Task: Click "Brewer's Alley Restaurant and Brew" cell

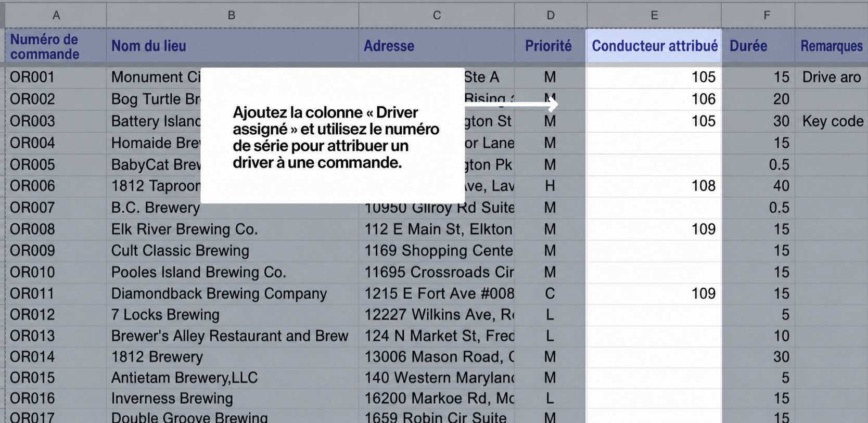Action: (233, 336)
